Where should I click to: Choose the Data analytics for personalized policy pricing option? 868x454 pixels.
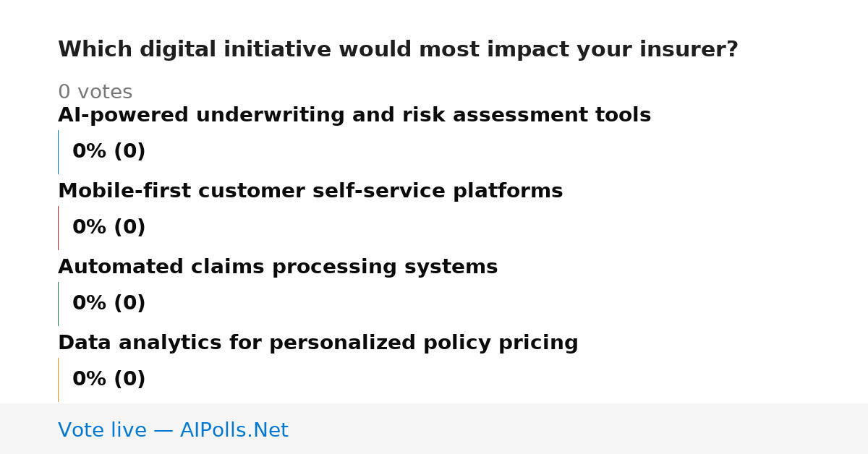tap(318, 343)
